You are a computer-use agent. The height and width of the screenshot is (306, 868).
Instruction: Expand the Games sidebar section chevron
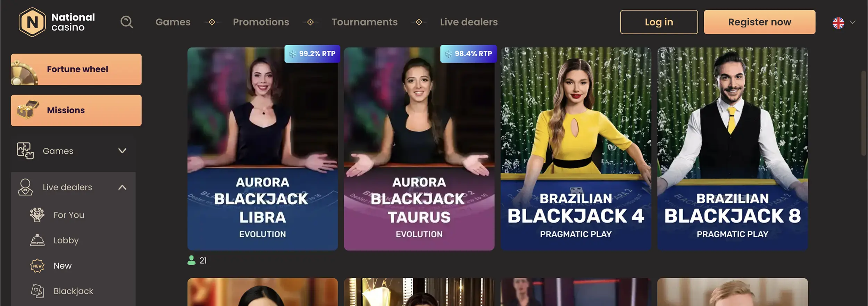122,151
